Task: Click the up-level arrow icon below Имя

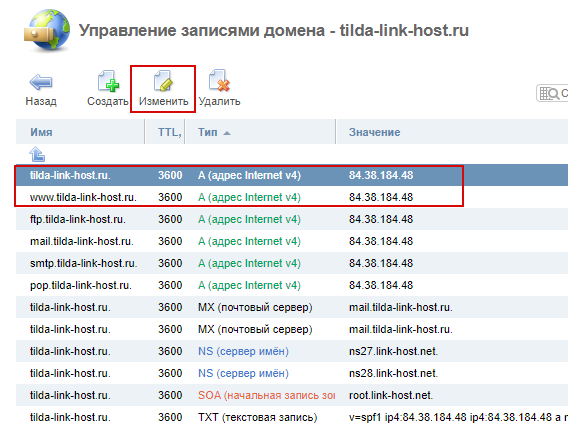Action: 37,154
